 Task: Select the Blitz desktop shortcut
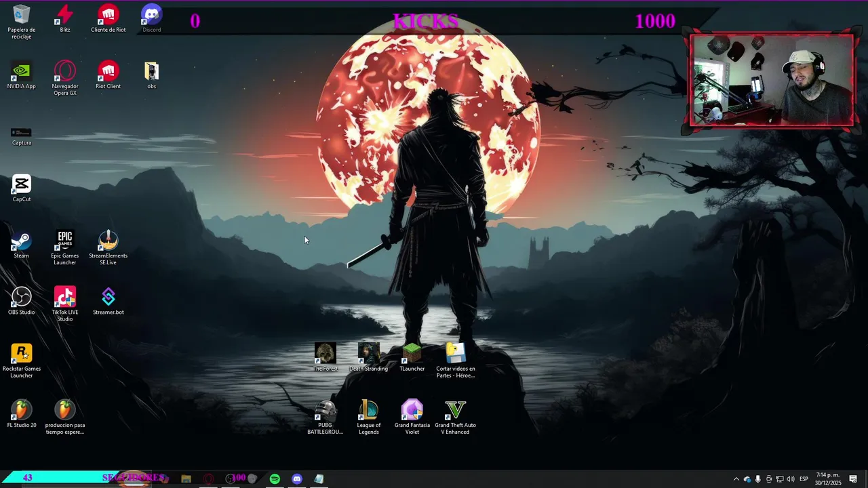pyautogui.click(x=65, y=19)
